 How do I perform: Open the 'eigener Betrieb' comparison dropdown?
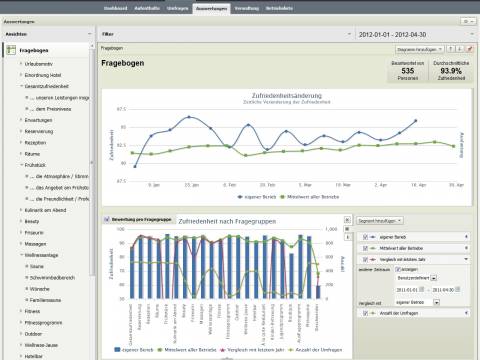(x=436, y=302)
